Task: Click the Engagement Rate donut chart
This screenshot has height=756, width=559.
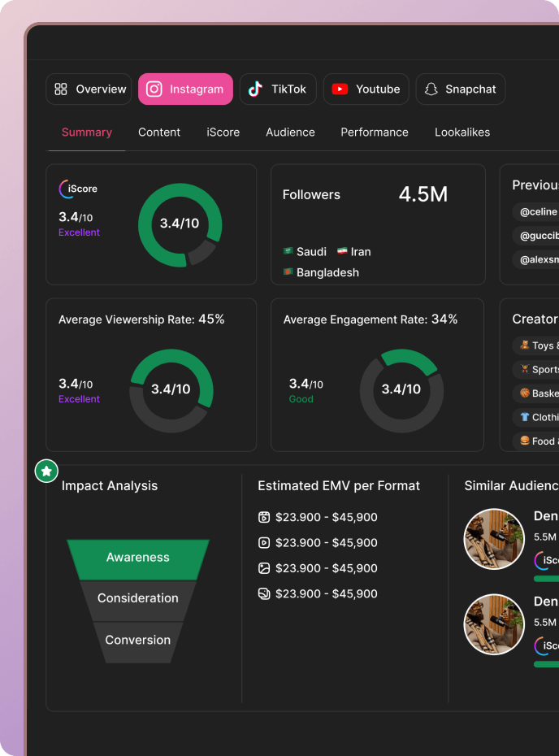Action: pos(401,390)
